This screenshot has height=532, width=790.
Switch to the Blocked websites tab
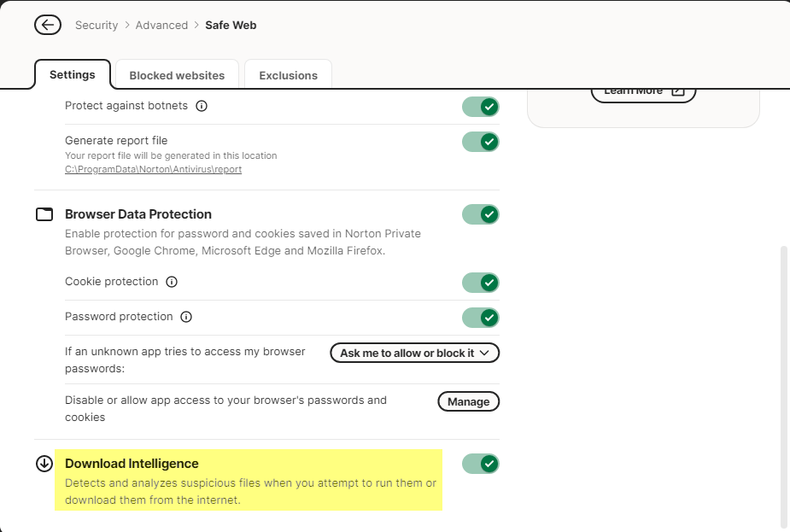coord(177,75)
